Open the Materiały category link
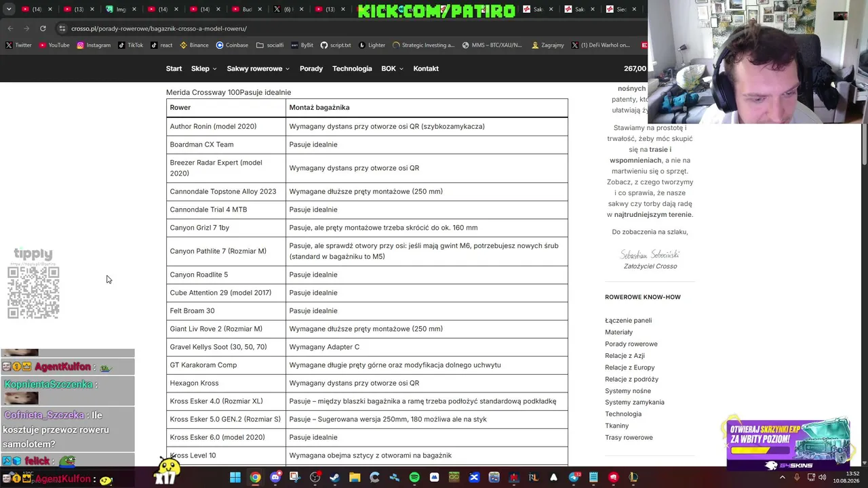Screen dimensions: 868x488 618,332
